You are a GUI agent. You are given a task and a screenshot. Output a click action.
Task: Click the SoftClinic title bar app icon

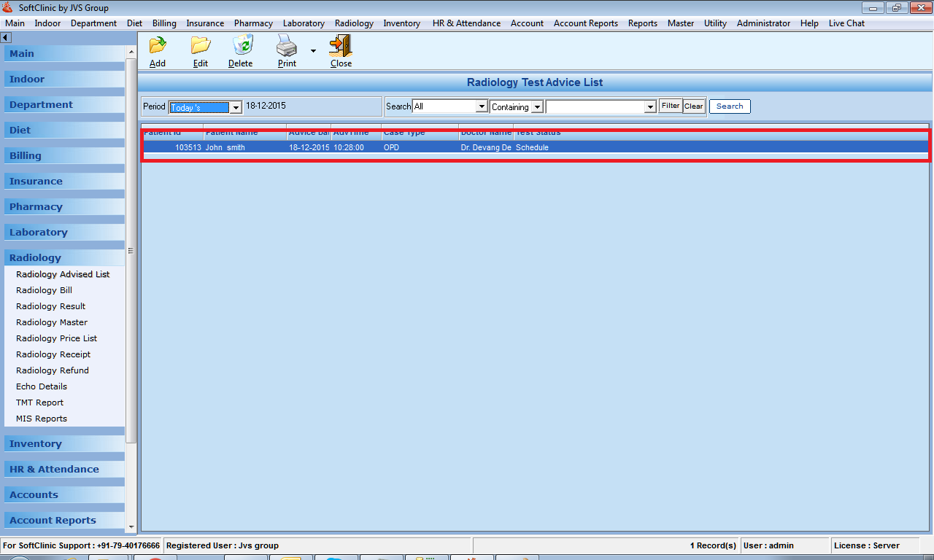point(8,8)
